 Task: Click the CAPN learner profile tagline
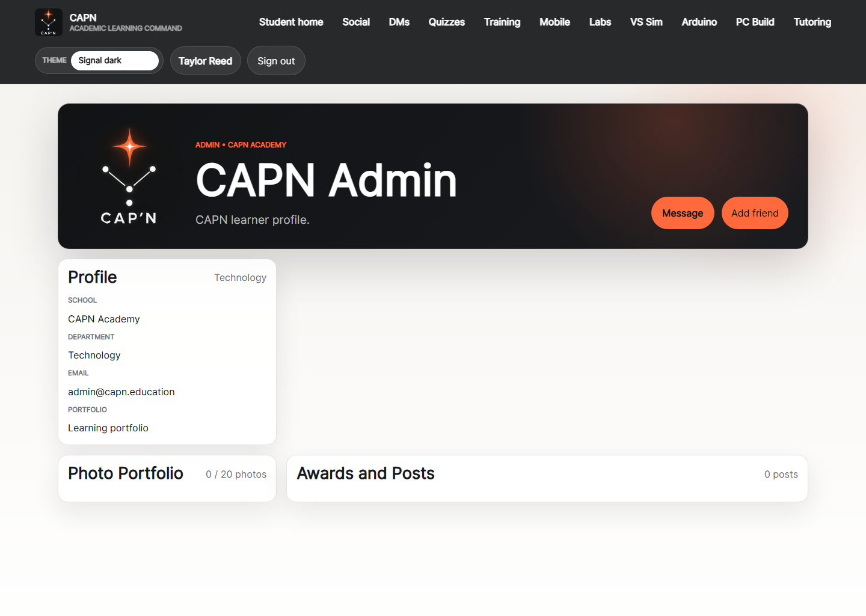pos(253,220)
